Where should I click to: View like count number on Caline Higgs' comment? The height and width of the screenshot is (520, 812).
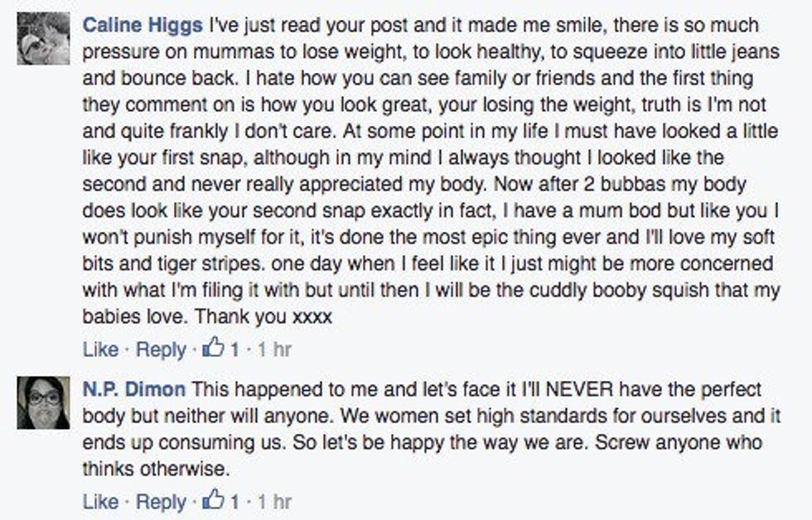point(234,349)
